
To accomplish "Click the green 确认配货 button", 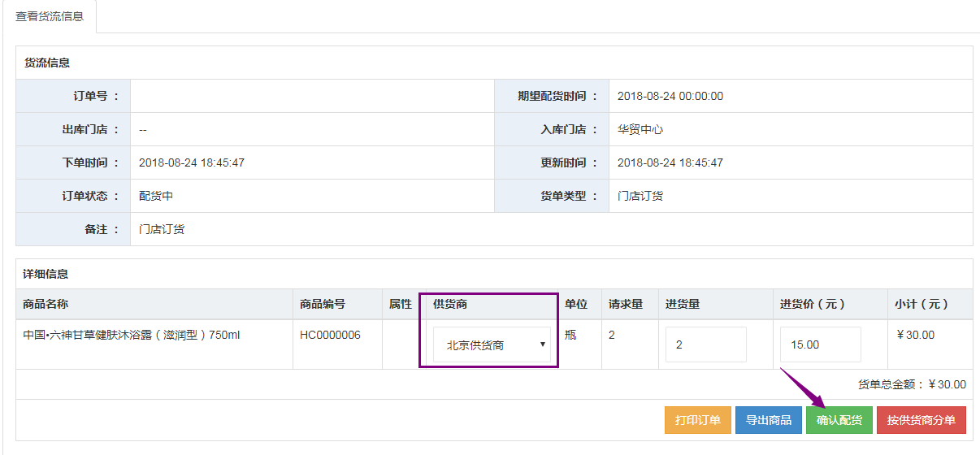I will point(839,420).
